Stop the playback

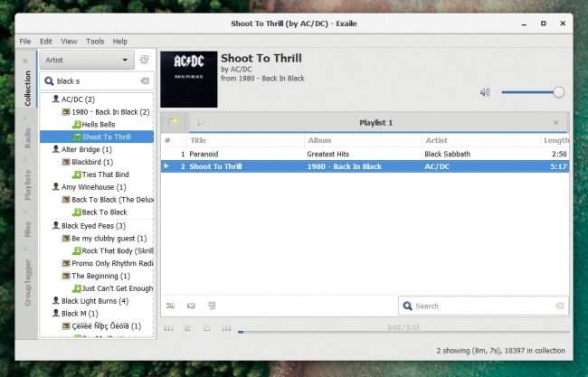click(207, 328)
